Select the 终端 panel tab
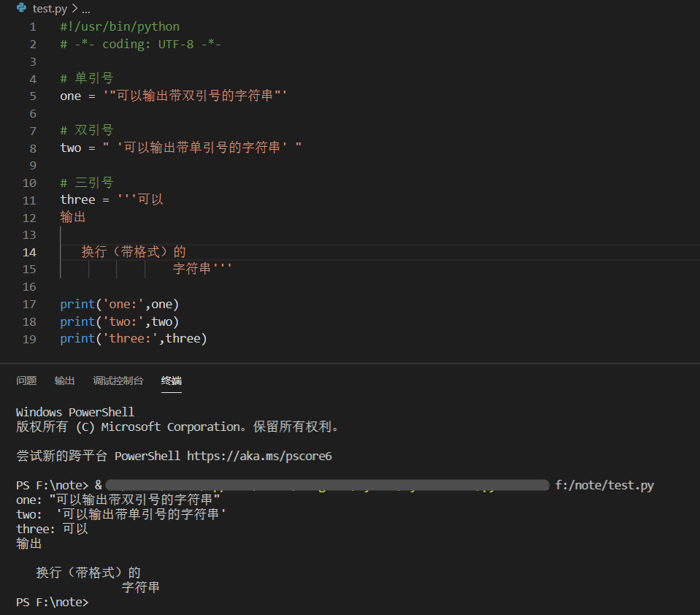This screenshot has height=615, width=700. (x=172, y=381)
